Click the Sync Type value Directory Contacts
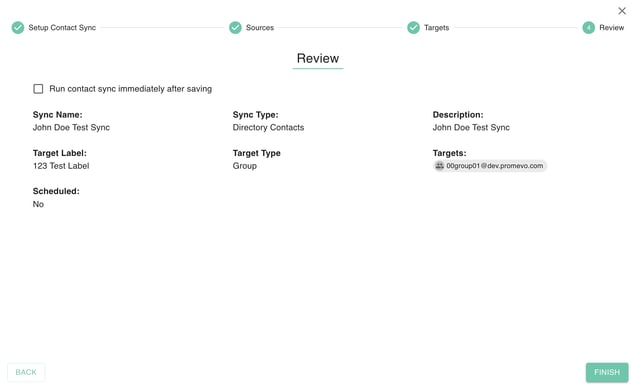Image resolution: width=635 pixels, height=384 pixels. click(268, 127)
